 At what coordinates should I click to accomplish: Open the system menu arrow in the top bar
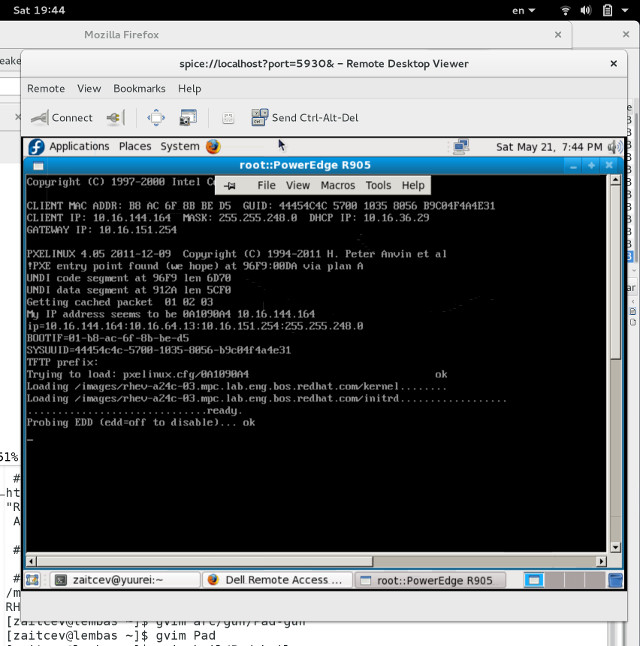click(x=625, y=10)
